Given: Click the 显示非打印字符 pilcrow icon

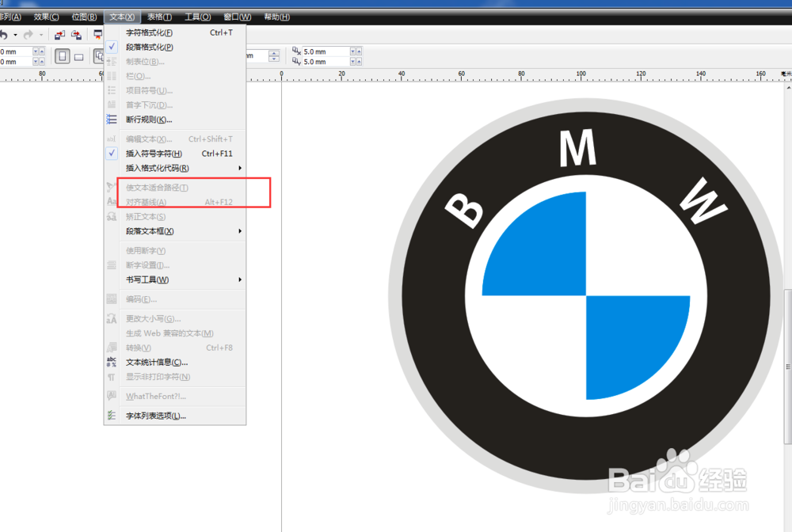Looking at the screenshot, I should [x=112, y=377].
